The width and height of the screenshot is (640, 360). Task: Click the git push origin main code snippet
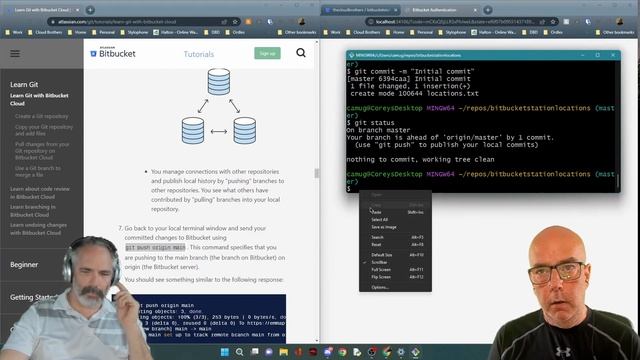(x=155, y=247)
